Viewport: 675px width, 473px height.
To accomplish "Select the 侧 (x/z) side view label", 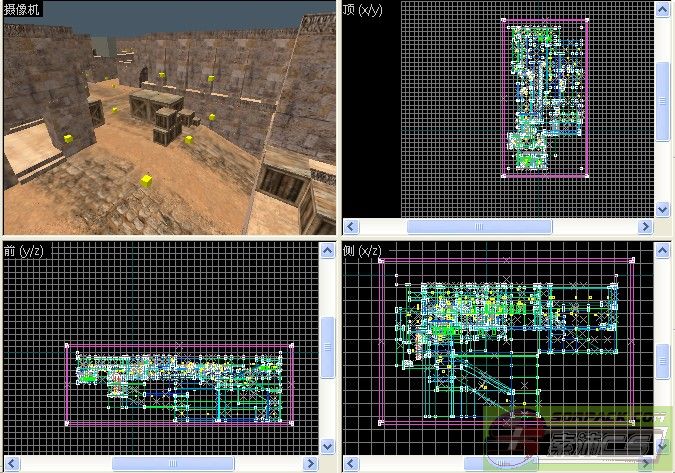I will tap(362, 250).
